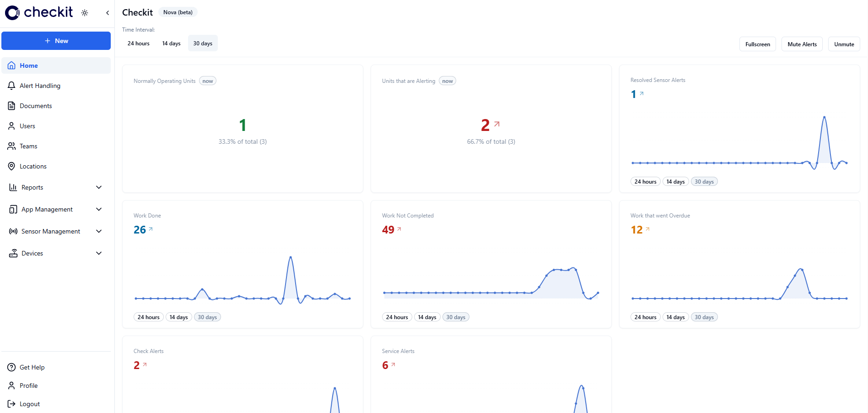Image resolution: width=868 pixels, height=413 pixels.
Task: Click the now badge on Units that are Alerting
Action: (447, 81)
